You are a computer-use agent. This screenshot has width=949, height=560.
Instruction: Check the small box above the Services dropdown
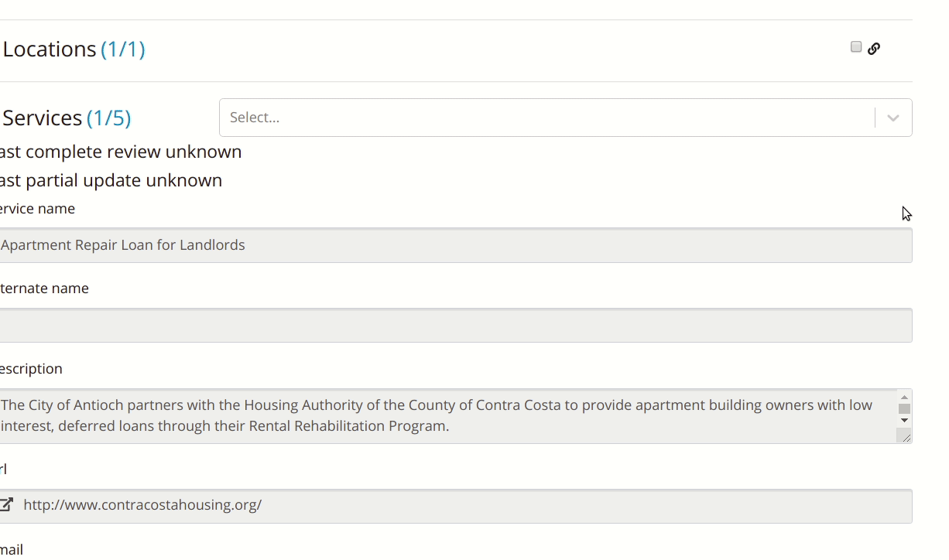tap(855, 46)
